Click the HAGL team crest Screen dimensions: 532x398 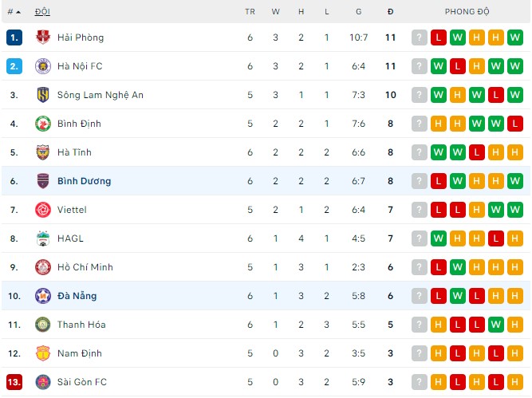pos(43,238)
